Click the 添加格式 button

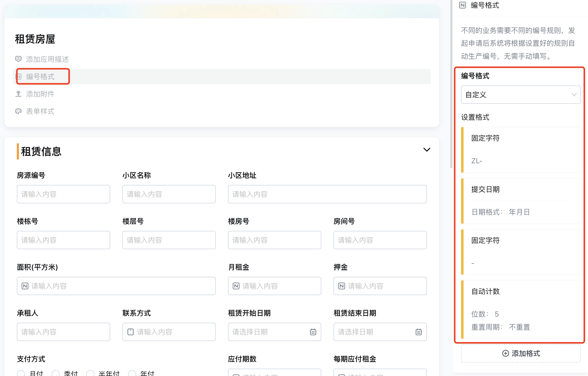(x=521, y=353)
